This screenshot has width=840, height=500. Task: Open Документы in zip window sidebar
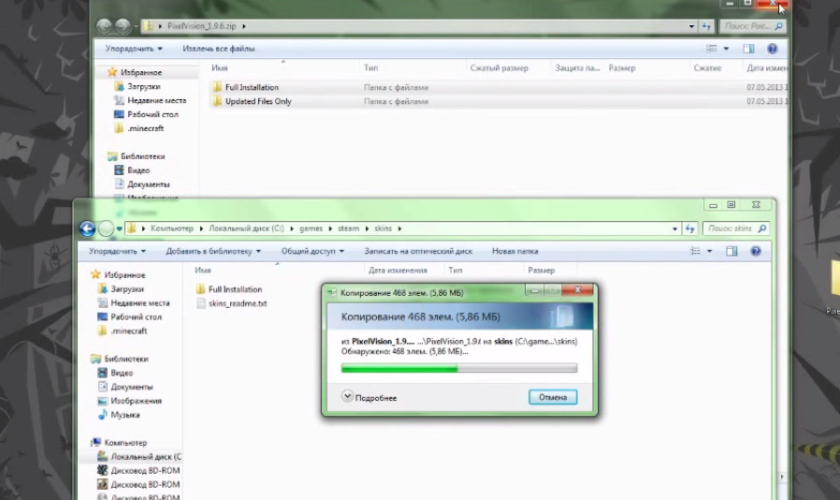coord(148,184)
